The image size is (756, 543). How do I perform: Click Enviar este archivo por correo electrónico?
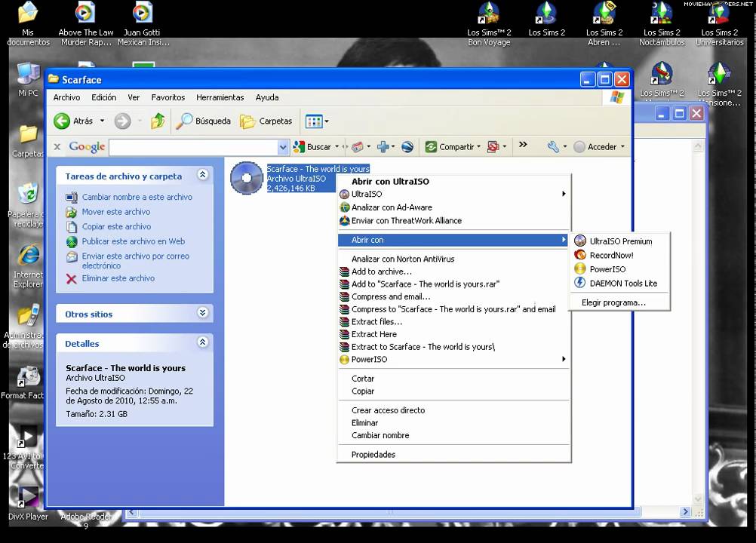(x=136, y=261)
